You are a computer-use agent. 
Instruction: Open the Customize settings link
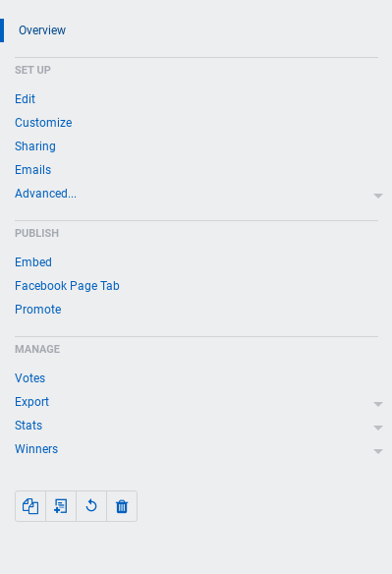43,123
